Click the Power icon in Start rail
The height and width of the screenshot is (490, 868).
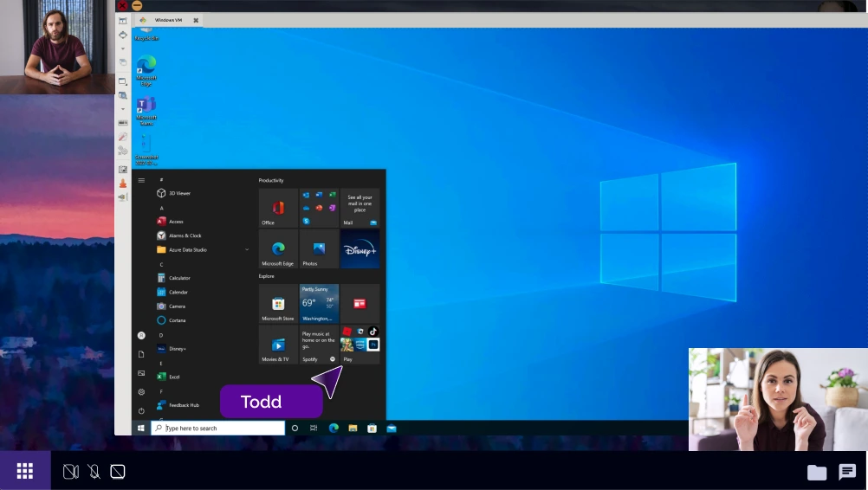click(x=141, y=410)
